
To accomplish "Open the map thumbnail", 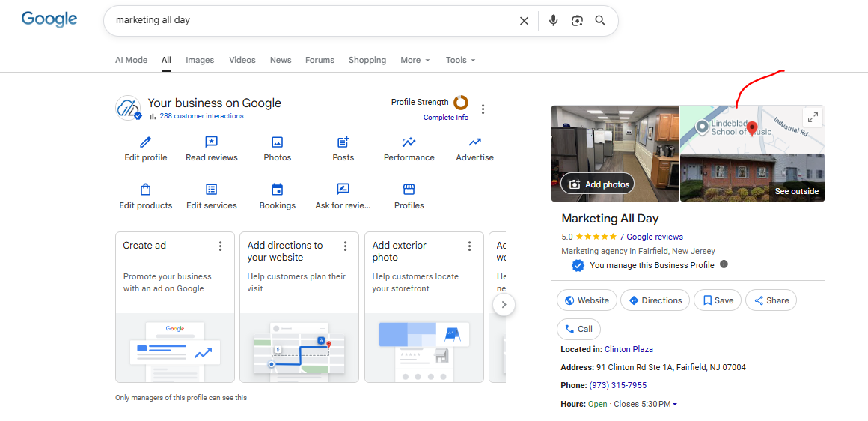I will pos(752,129).
